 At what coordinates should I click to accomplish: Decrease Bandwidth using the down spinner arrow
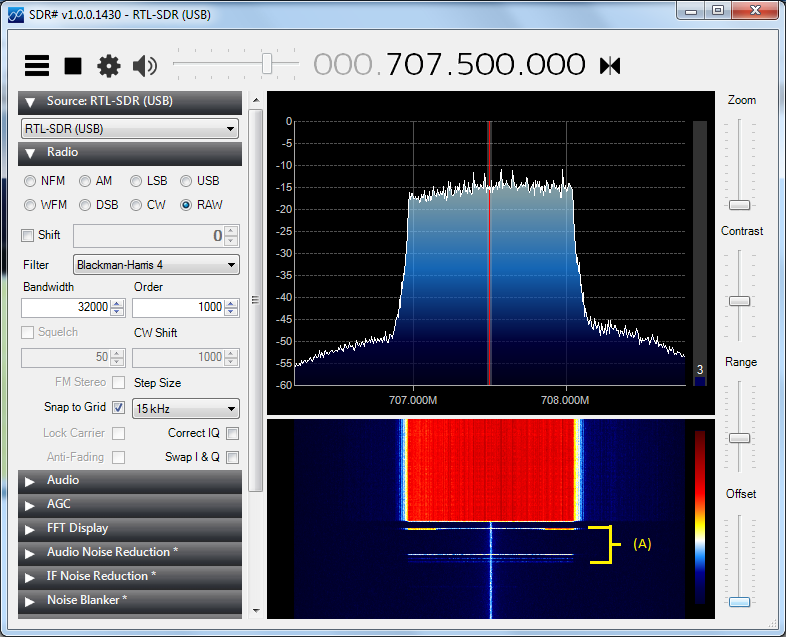(117, 312)
